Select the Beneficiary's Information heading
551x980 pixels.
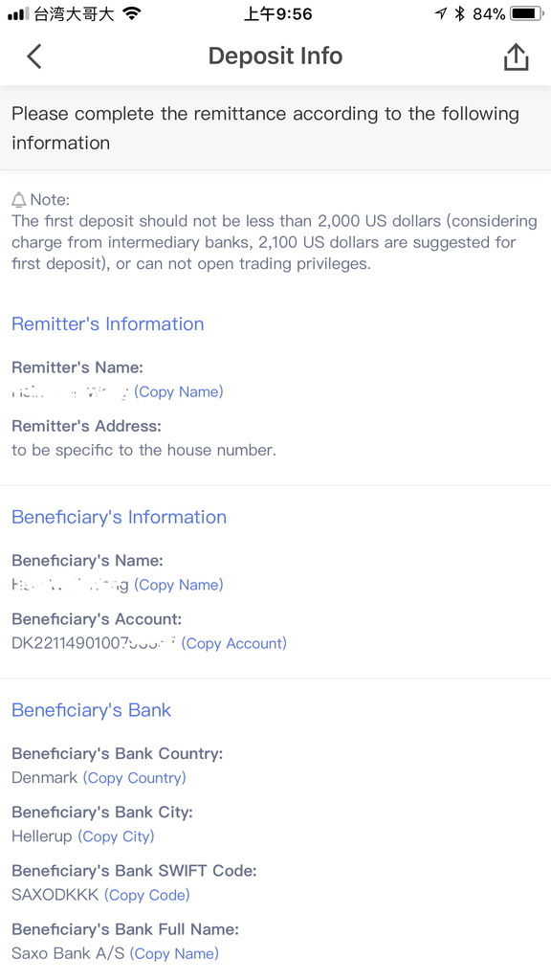pos(119,517)
